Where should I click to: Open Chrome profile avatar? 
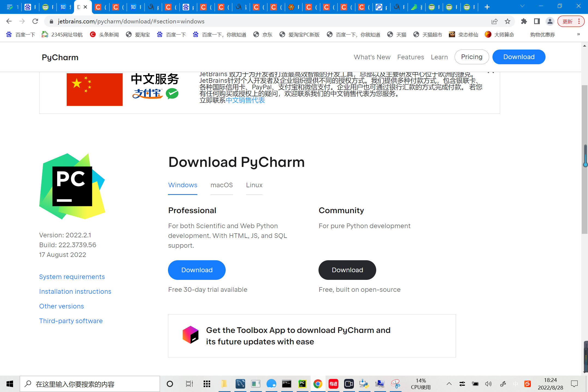(550, 21)
